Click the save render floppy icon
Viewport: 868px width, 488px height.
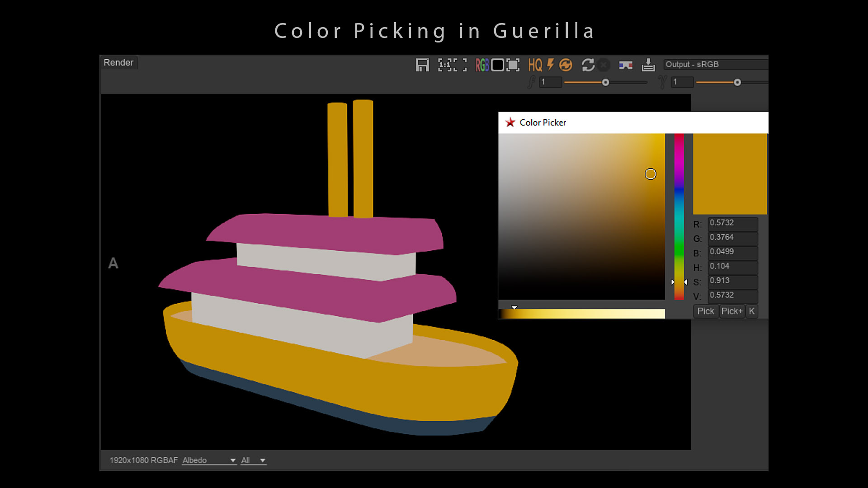click(422, 65)
